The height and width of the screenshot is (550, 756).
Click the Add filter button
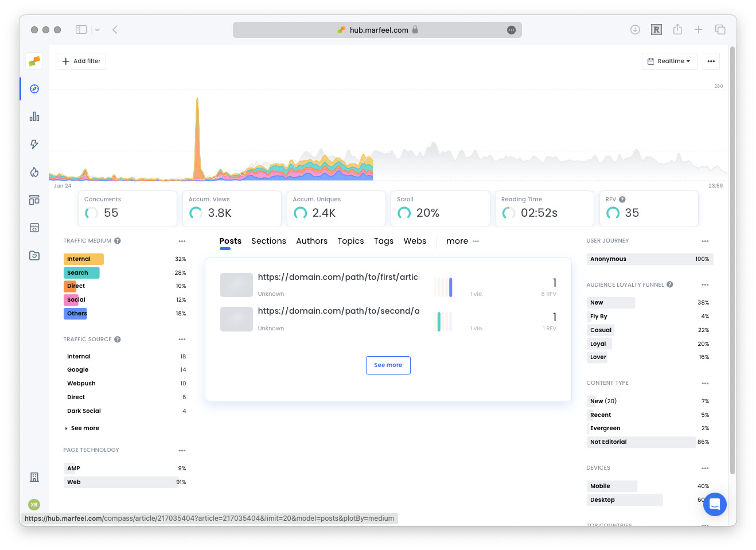click(x=81, y=61)
